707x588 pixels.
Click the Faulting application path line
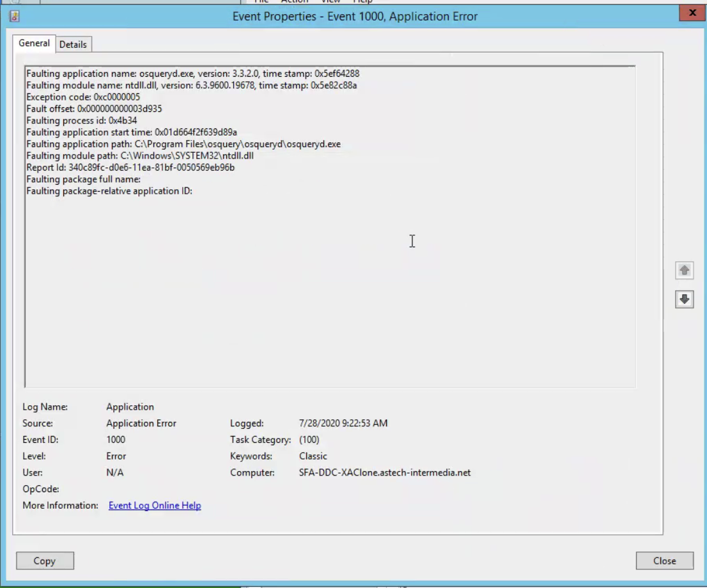click(x=183, y=144)
